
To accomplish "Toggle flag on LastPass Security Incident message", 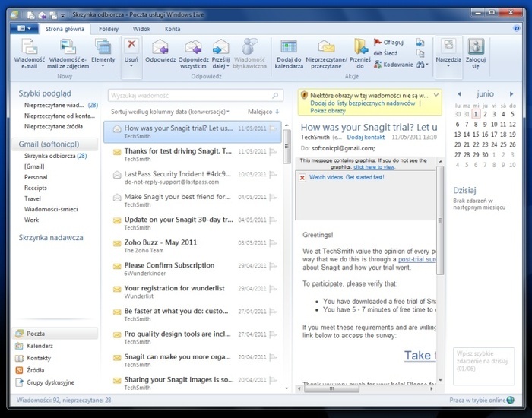I will click(273, 174).
